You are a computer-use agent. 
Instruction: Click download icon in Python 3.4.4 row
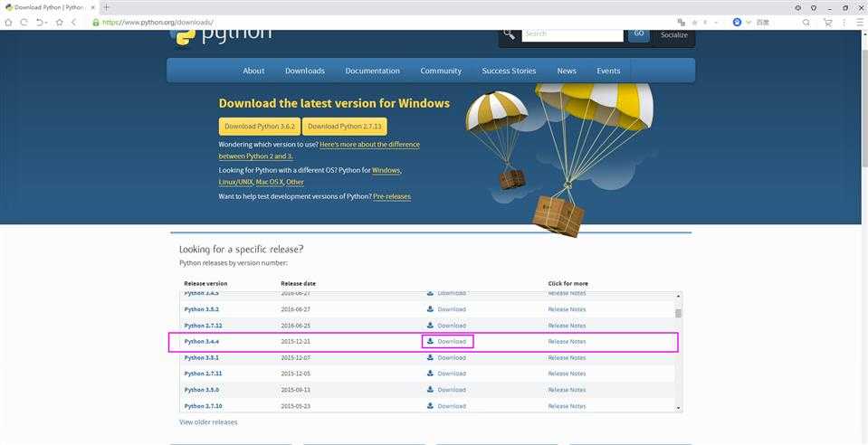pyautogui.click(x=430, y=341)
